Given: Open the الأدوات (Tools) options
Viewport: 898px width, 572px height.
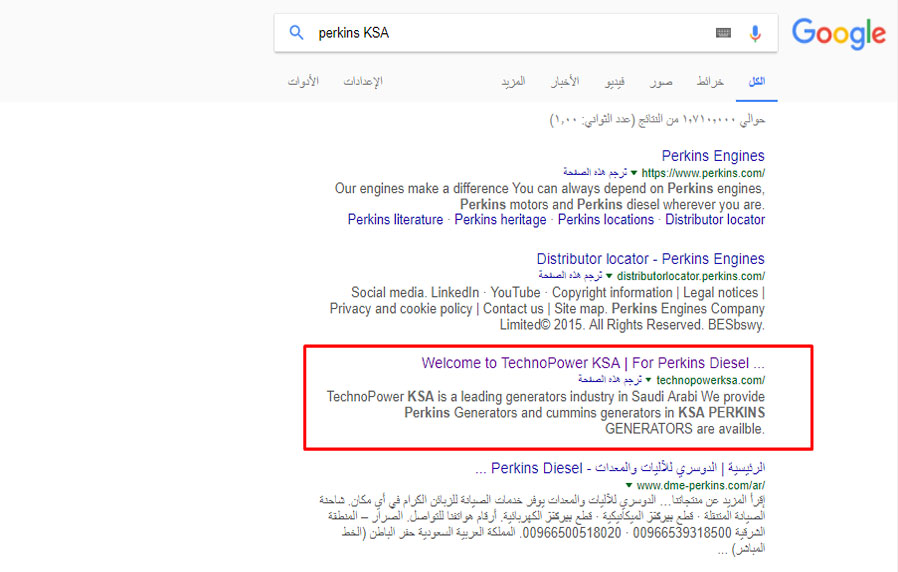Looking at the screenshot, I should pos(303,81).
